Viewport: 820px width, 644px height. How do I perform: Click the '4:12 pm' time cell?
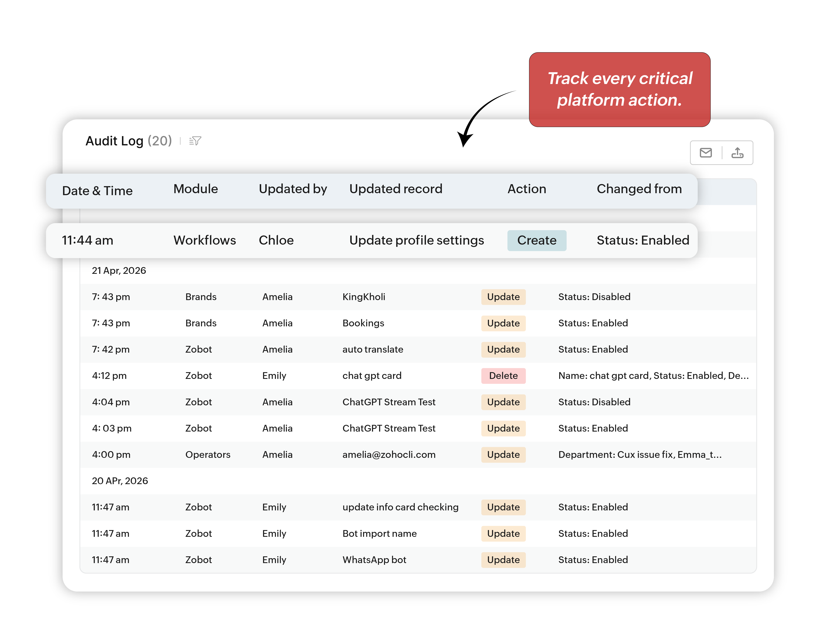coord(109,376)
